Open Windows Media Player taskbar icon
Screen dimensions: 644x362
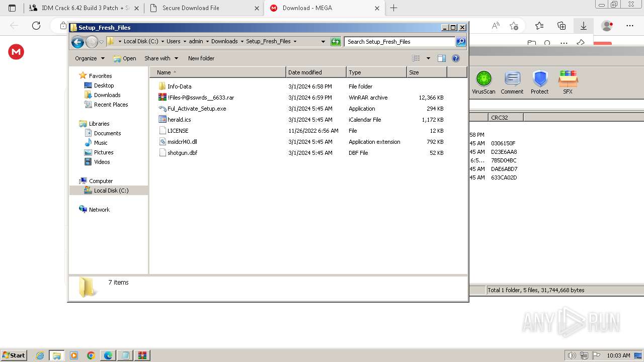pos(74,355)
